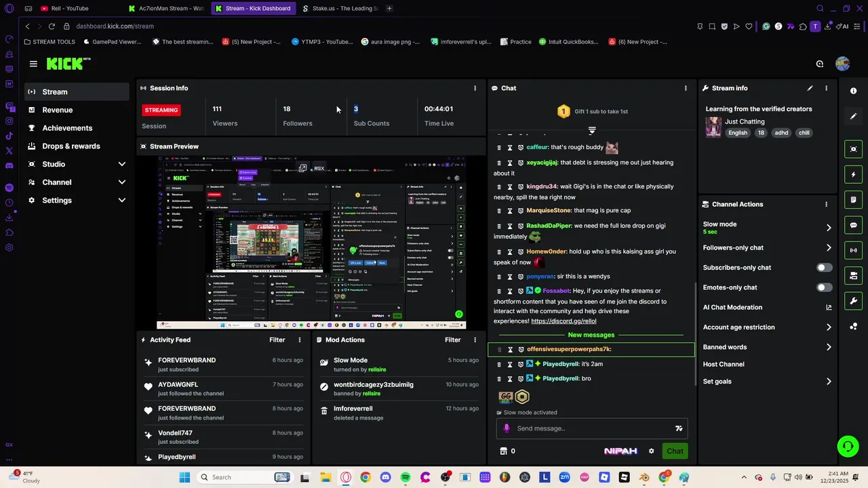Image resolution: width=868 pixels, height=488 pixels.
Task: Open the Activity Feed three-dot menu
Action: (x=300, y=340)
